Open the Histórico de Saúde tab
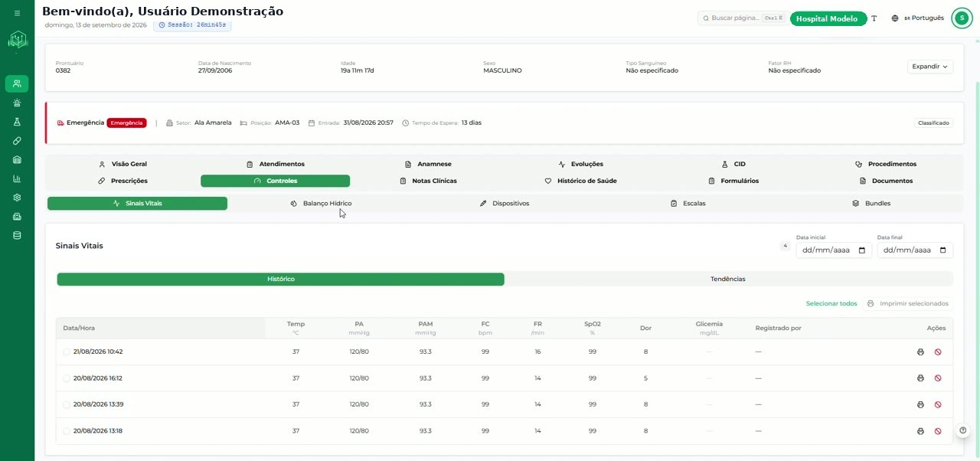This screenshot has height=461, width=980. coord(581,181)
